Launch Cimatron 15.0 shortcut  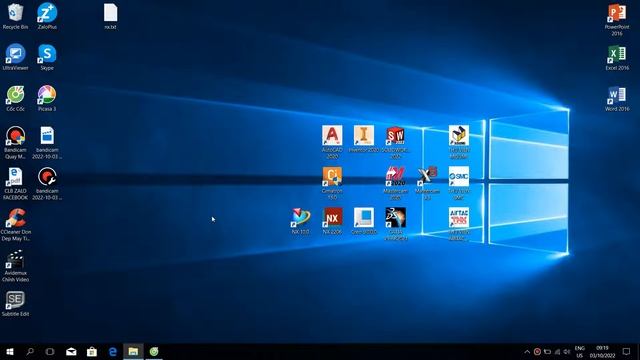[332, 183]
